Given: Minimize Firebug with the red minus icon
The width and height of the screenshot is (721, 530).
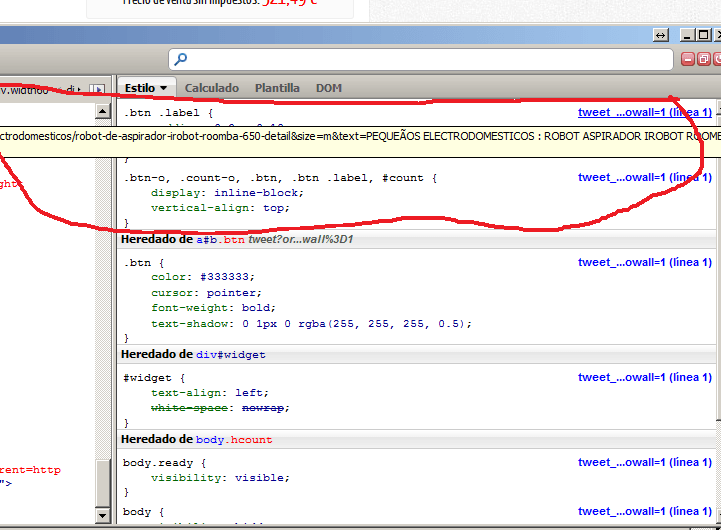Looking at the screenshot, I should click(687, 59).
